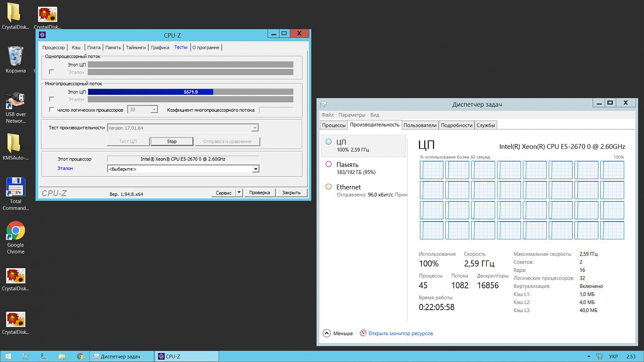This screenshot has width=644, height=362.
Task: Tick the число логических процессоров checkbox
Action: [52, 110]
